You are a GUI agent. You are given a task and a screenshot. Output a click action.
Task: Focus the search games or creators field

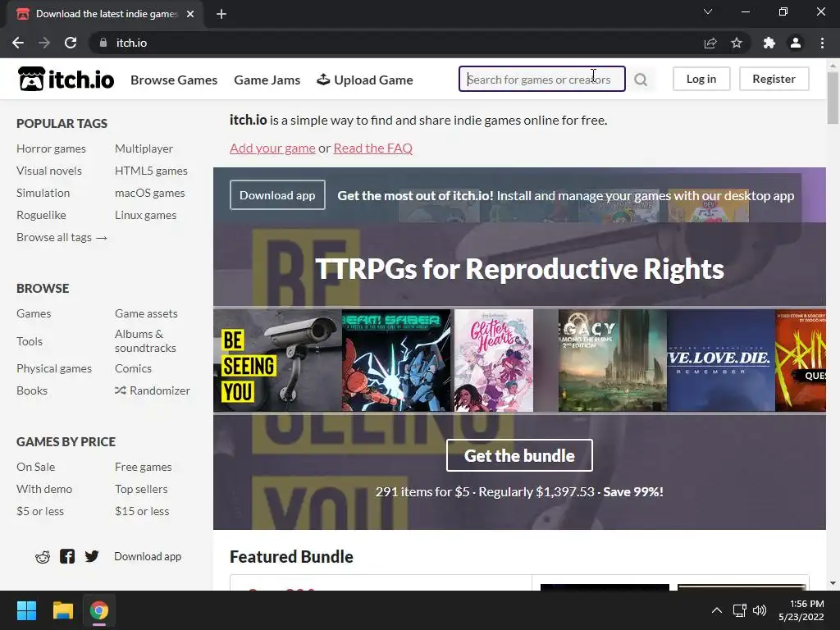[542, 80]
